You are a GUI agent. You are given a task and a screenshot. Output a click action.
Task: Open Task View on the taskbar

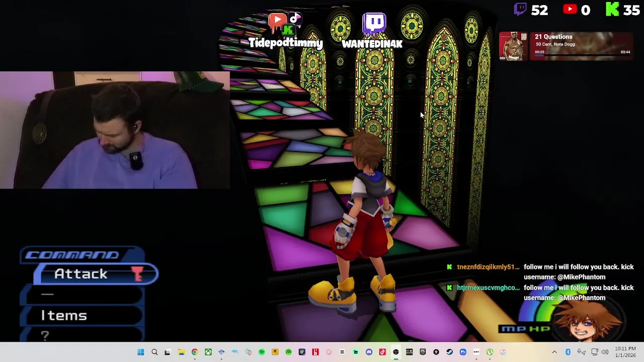point(167,352)
